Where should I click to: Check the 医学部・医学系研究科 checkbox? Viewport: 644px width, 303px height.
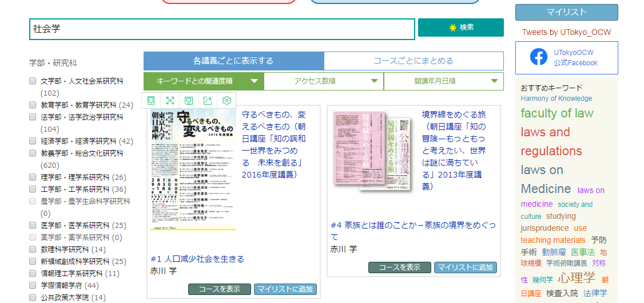pos(33,225)
